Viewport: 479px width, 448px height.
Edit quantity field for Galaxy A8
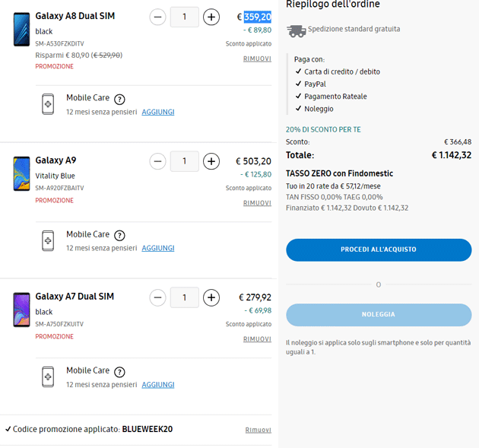(x=185, y=17)
